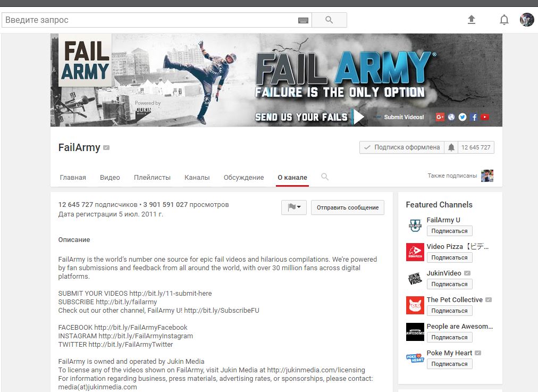Click the verified badge beside JukinVideo
The width and height of the screenshot is (538, 392).
point(467,273)
